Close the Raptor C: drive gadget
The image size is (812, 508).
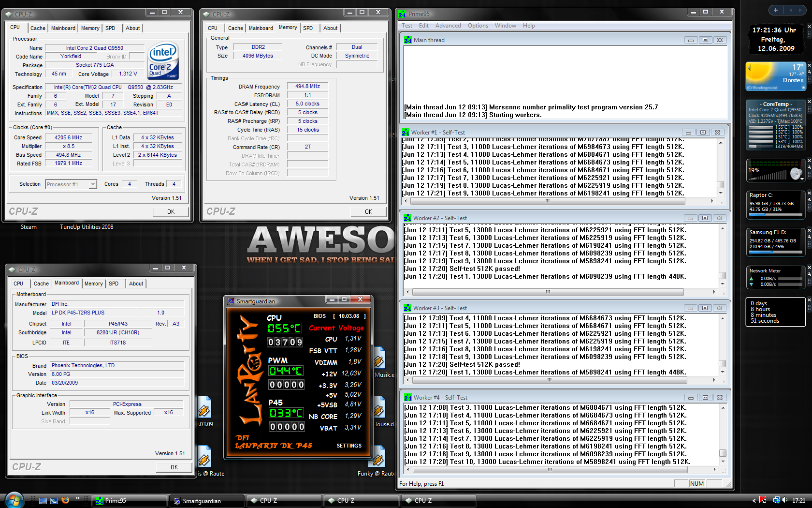coord(809,193)
